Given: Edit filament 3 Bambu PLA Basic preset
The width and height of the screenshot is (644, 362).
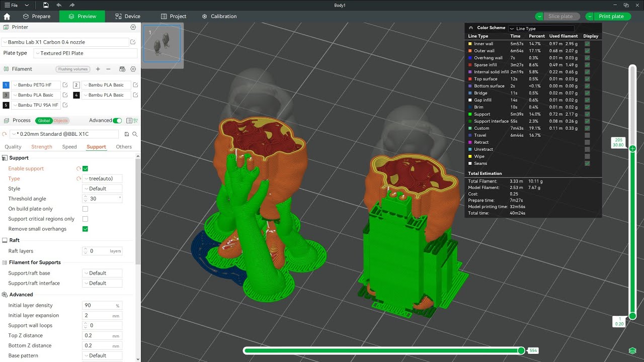Looking at the screenshot, I should click(x=65, y=95).
